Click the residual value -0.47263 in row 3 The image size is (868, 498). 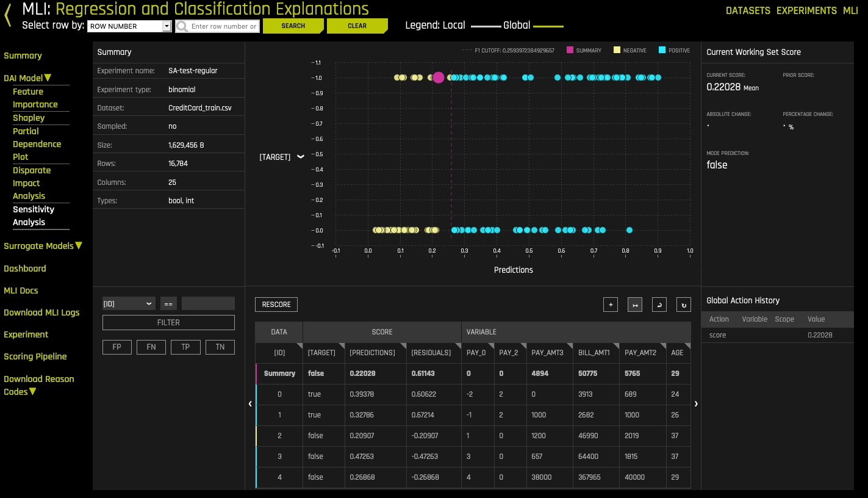coord(425,457)
